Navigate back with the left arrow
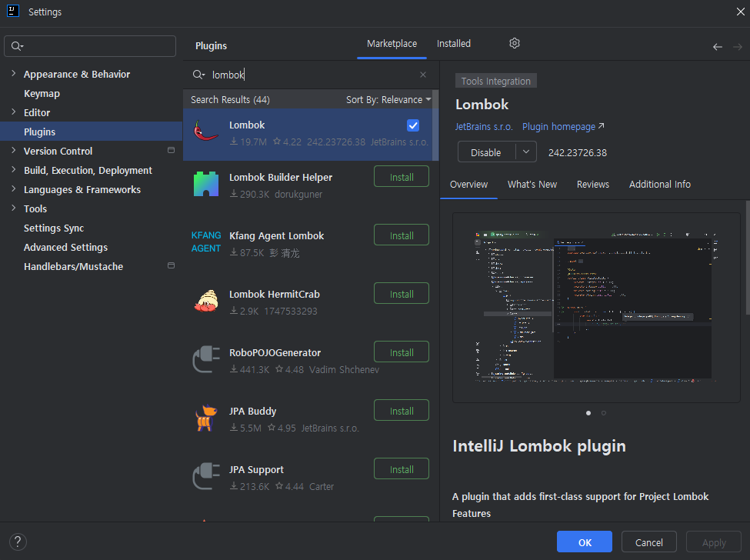 click(718, 47)
